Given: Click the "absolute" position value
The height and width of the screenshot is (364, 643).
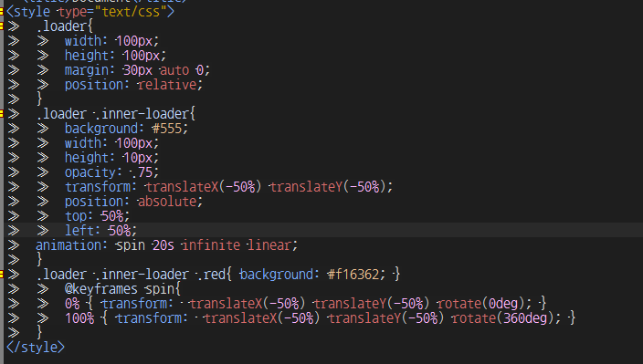Looking at the screenshot, I should 167,202.
